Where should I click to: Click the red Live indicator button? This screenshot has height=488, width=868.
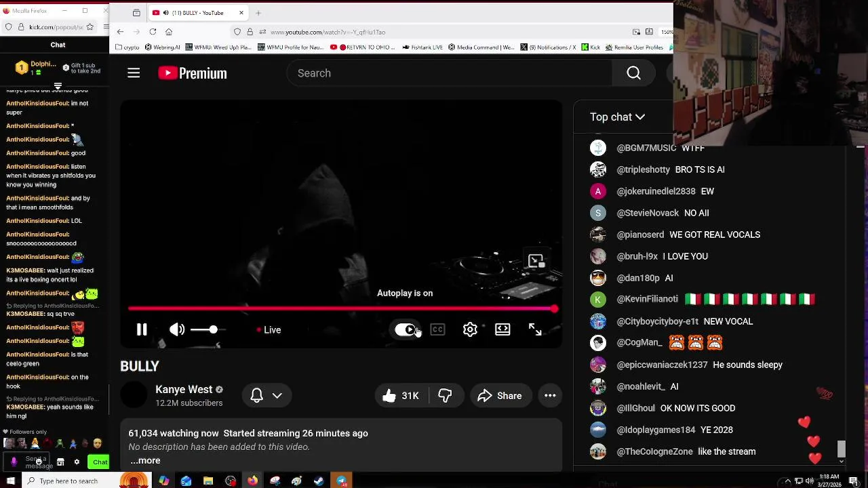(x=269, y=330)
